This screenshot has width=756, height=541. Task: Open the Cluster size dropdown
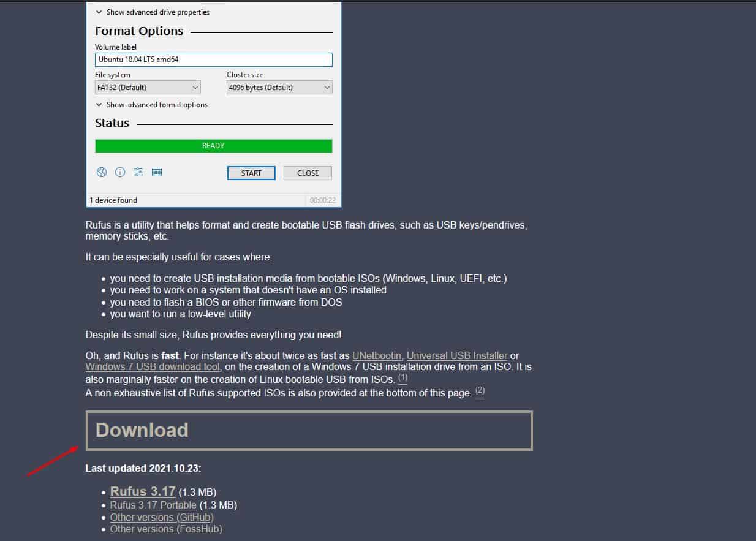pyautogui.click(x=279, y=88)
